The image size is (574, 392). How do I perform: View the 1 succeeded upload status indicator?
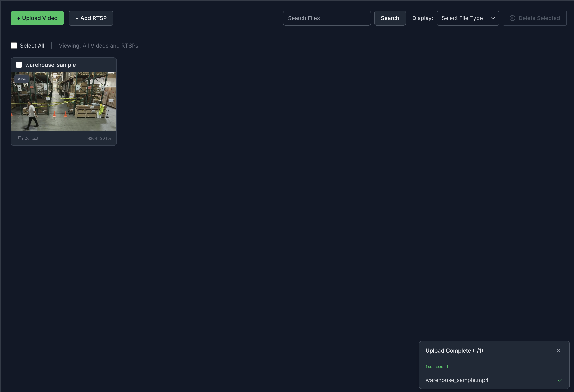[x=436, y=367]
